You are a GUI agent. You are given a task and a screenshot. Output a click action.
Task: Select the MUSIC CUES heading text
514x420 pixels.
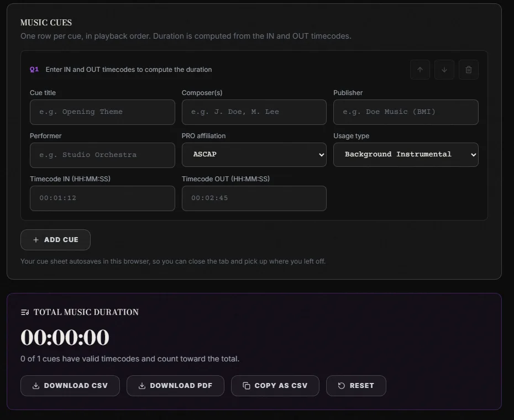coord(46,23)
